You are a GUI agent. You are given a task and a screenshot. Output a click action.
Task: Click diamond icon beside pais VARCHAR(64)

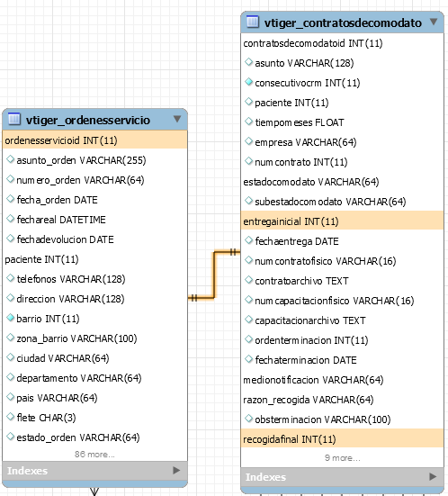[x=11, y=397]
